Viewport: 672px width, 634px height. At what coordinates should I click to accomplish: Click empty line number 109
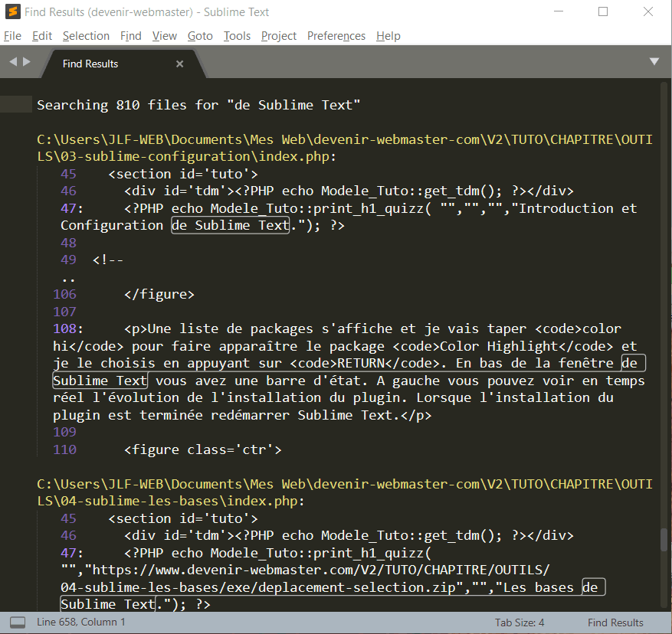click(x=64, y=432)
